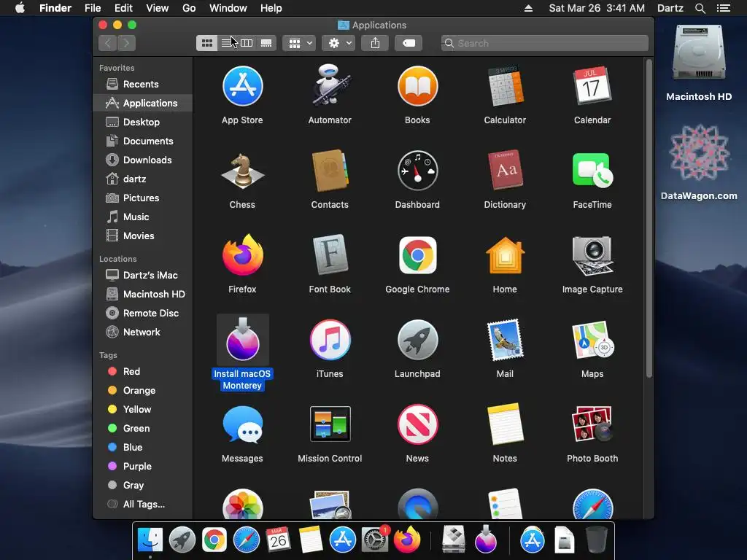Open Pictures in the sidebar
The height and width of the screenshot is (560, 747).
click(143, 198)
